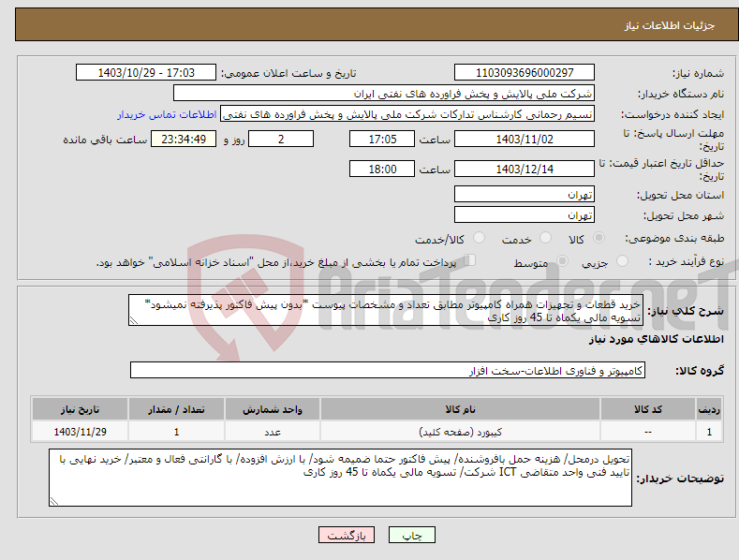Click the اطلاعات کالاهای مورد نیاز heading
Viewport: 739px width, 560px height.
[x=656, y=339]
